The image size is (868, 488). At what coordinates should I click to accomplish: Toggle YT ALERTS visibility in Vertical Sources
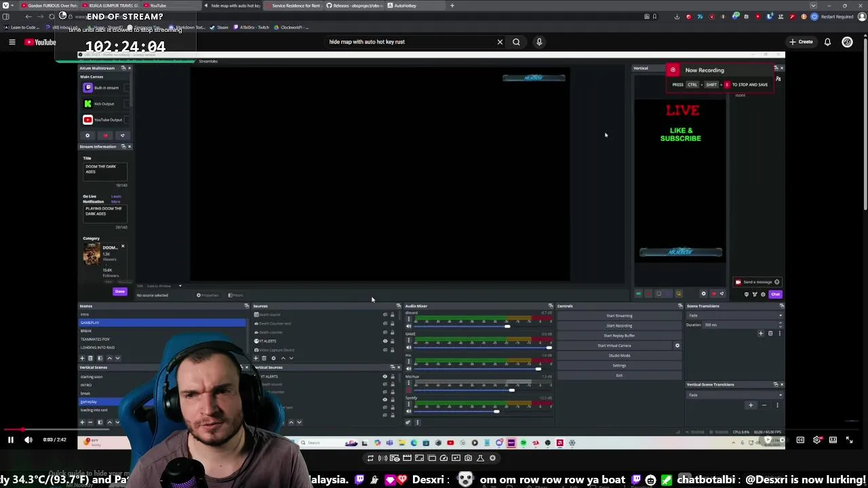click(385, 377)
